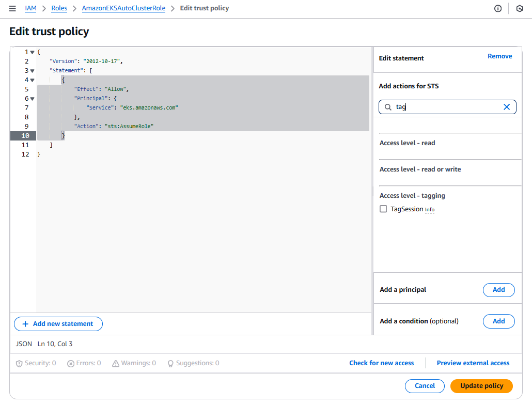
Task: Click the "eks.amazonaws.com" service value
Action: pos(149,108)
